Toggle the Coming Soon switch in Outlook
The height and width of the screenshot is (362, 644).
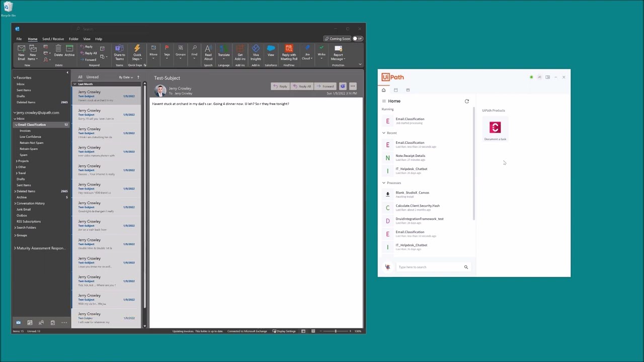click(358, 39)
